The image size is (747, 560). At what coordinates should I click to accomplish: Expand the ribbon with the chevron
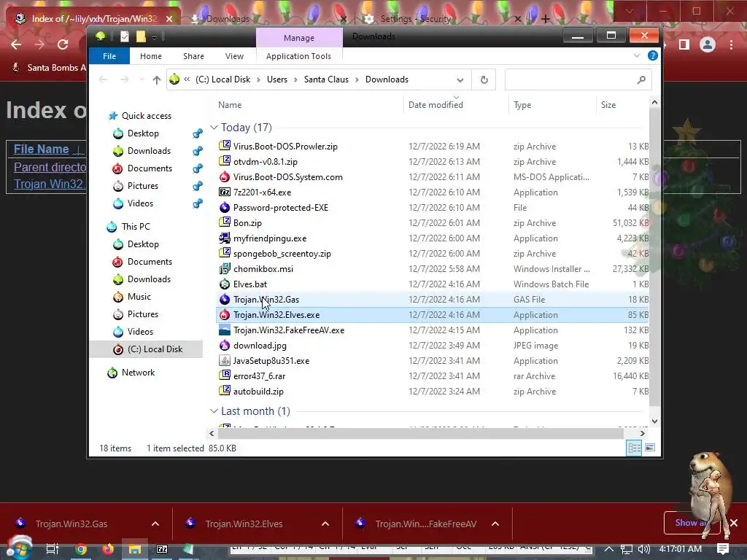coord(637,55)
